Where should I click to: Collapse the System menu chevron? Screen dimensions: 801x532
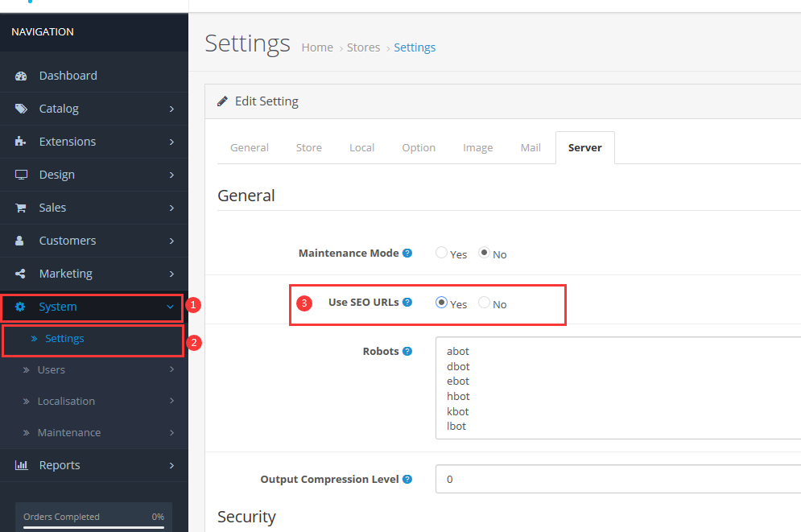pos(170,307)
